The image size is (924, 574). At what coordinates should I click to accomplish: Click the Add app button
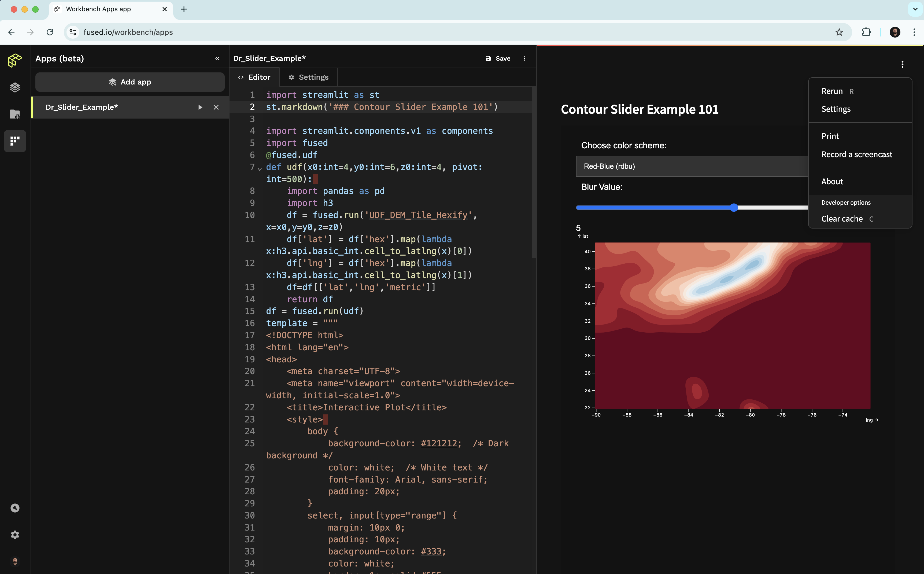[x=130, y=82]
